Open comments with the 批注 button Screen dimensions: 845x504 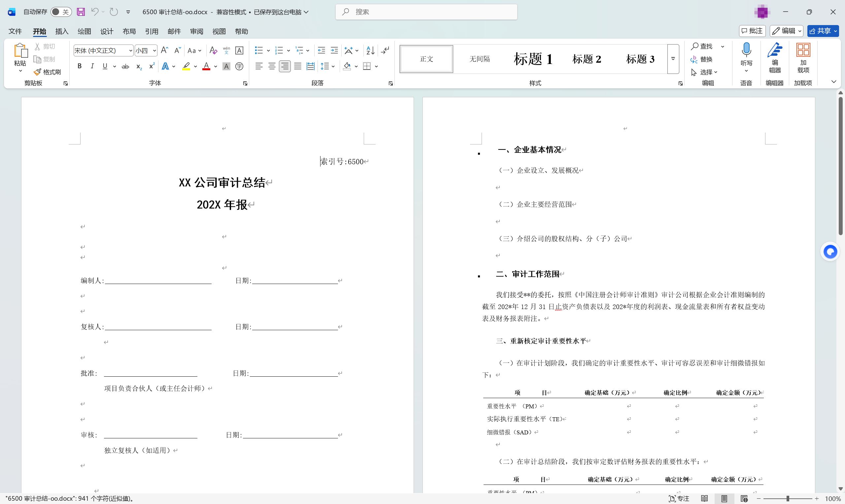[752, 31]
